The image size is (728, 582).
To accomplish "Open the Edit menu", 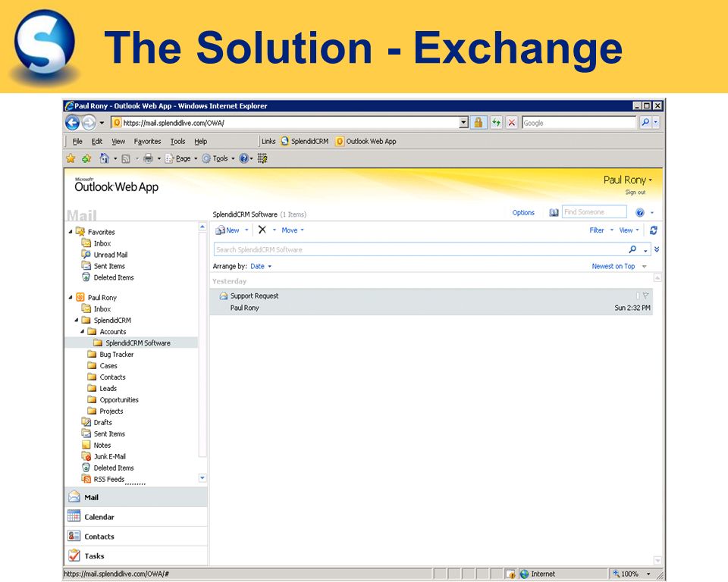I will point(96,141).
